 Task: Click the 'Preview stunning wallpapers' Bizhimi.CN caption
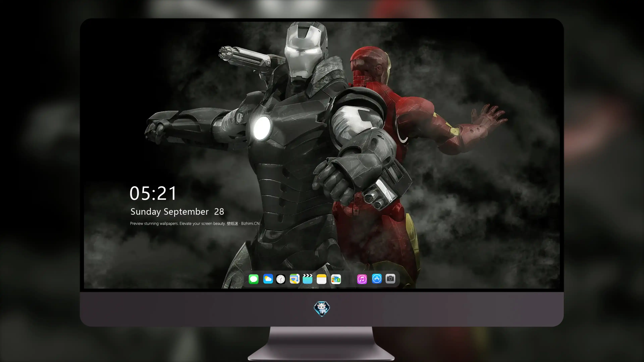tap(195, 223)
